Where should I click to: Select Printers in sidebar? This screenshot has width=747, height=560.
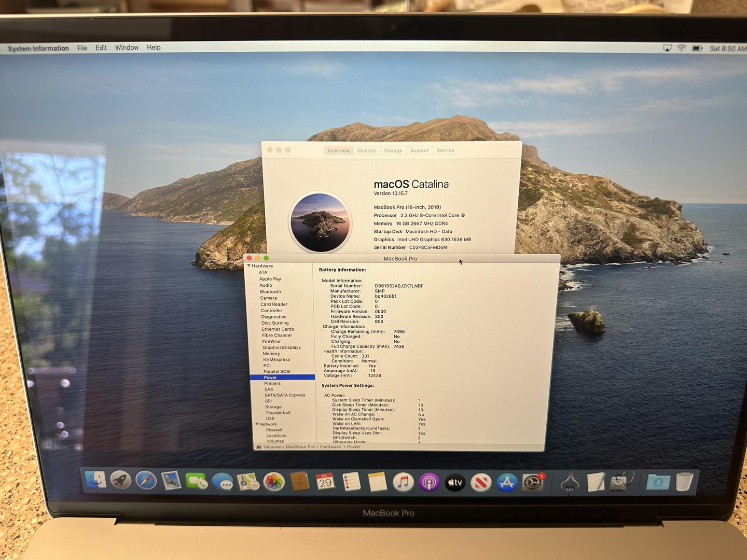[272, 384]
